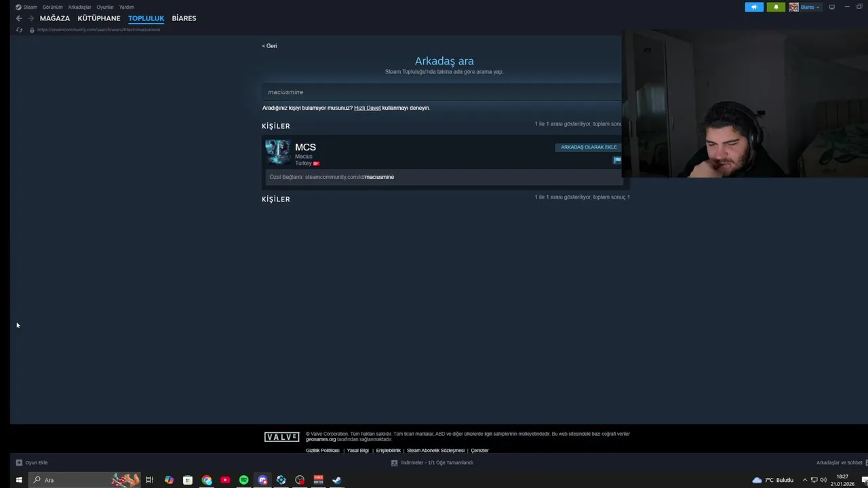Reload the page with the refresh icon
Viewport: 868px width, 488px height.
(19, 30)
